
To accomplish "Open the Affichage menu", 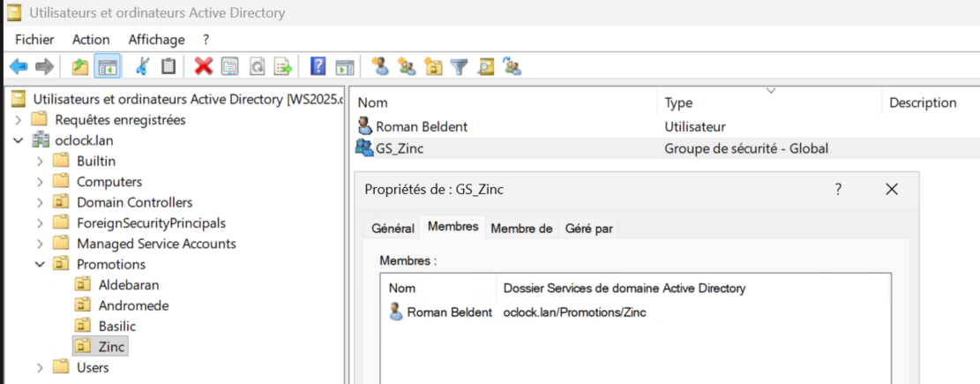I will coord(156,39).
